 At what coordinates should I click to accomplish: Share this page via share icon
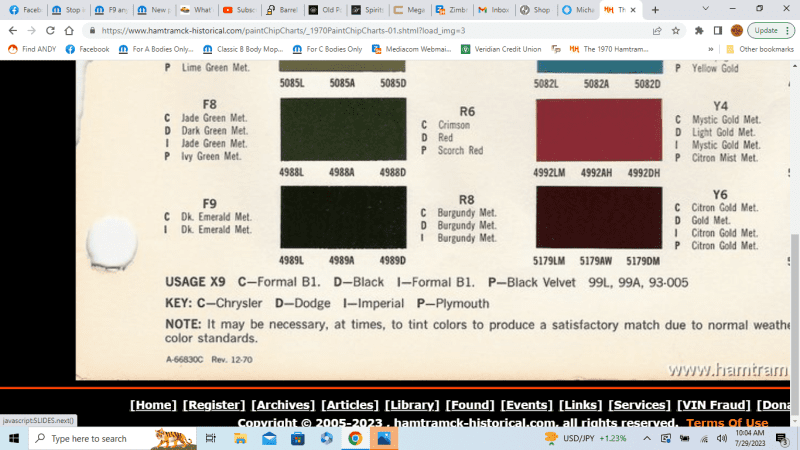tap(657, 31)
